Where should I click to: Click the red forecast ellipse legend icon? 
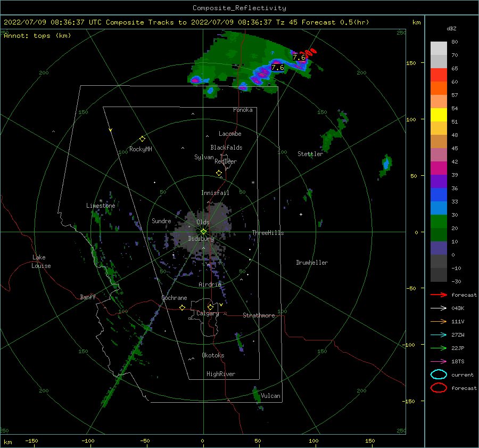click(439, 388)
